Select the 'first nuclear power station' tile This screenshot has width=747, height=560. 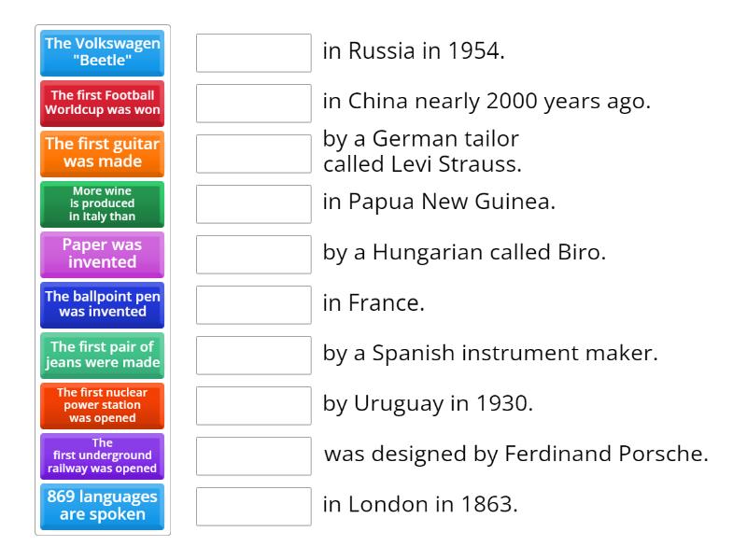(101, 405)
